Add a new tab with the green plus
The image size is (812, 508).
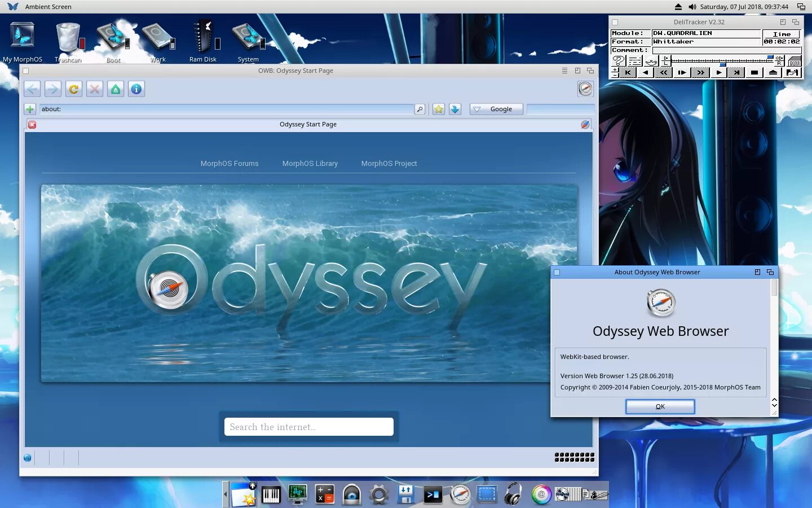(x=30, y=109)
